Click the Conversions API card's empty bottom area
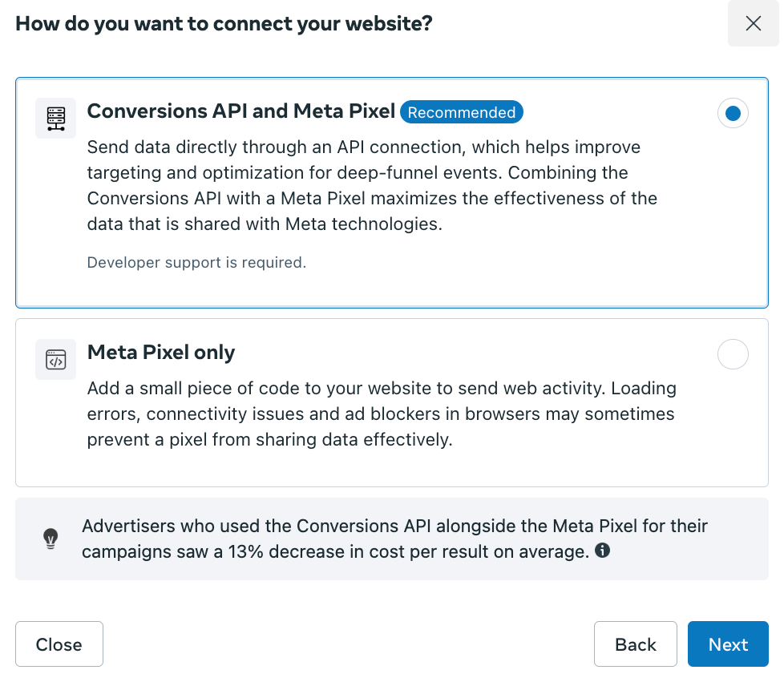This screenshot has width=784, height=686. (x=392, y=289)
